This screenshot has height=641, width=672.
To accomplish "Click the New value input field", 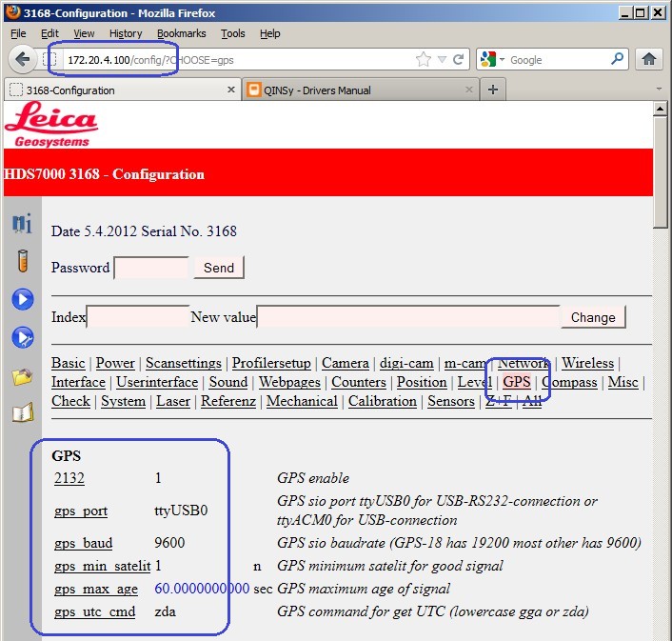I will click(x=408, y=317).
